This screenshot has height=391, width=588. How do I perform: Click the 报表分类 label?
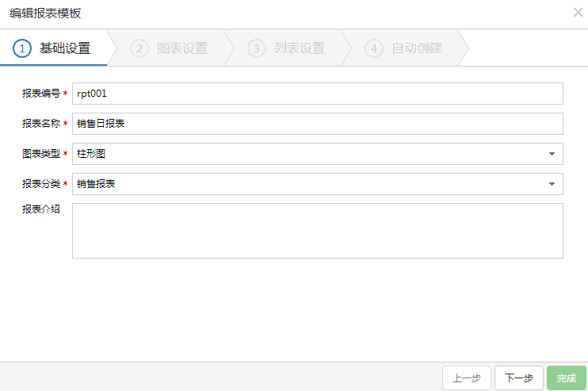(x=41, y=183)
